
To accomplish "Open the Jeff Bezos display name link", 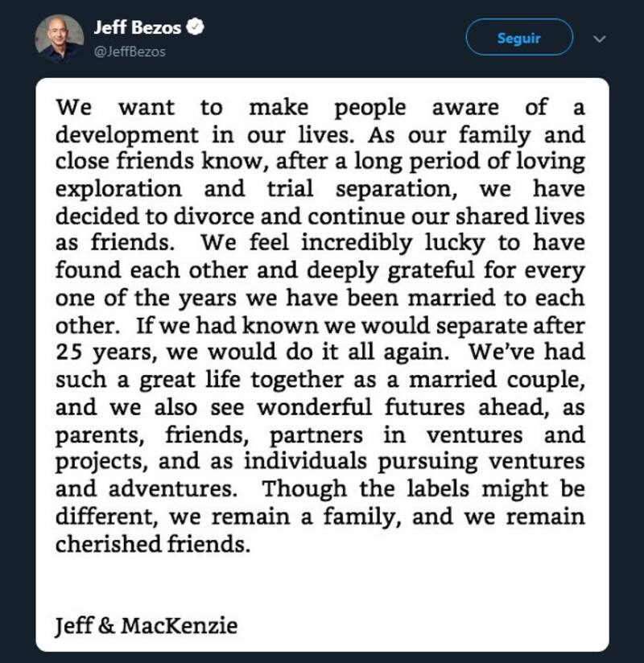I will pyautogui.click(x=138, y=28).
